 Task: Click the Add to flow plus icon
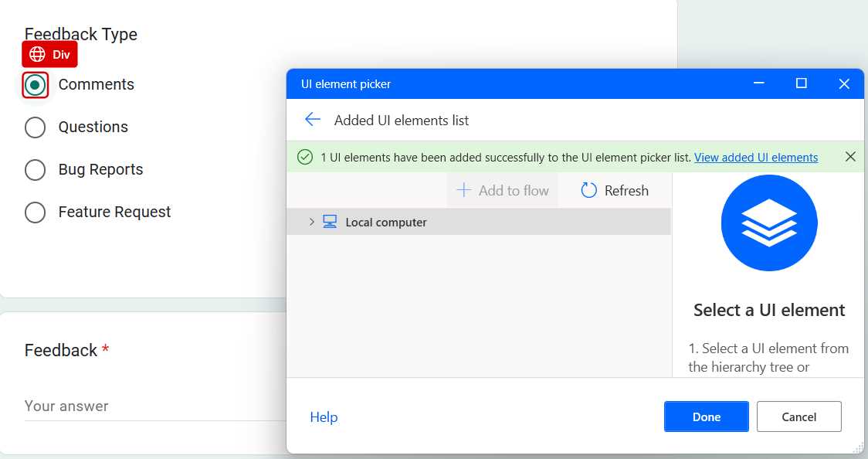(x=462, y=190)
